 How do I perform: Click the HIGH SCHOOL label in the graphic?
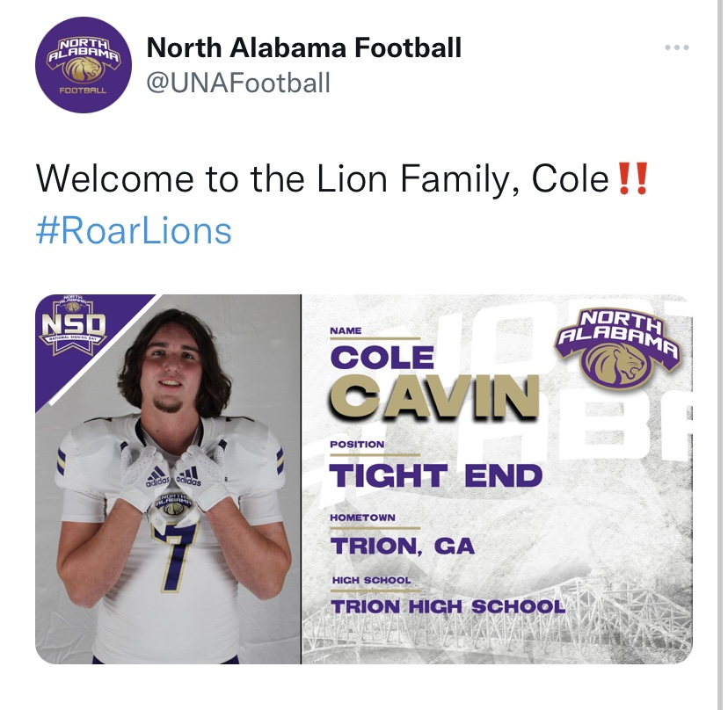coord(371,581)
